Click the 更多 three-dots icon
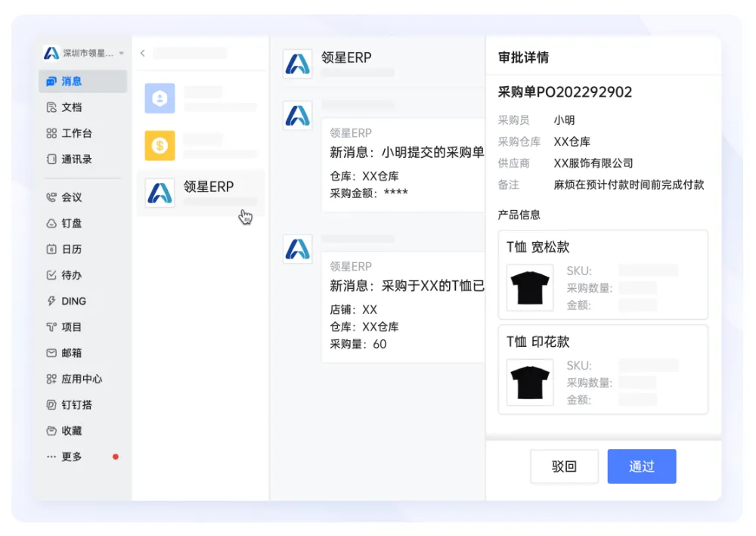This screenshot has width=756, height=536. tap(51, 457)
